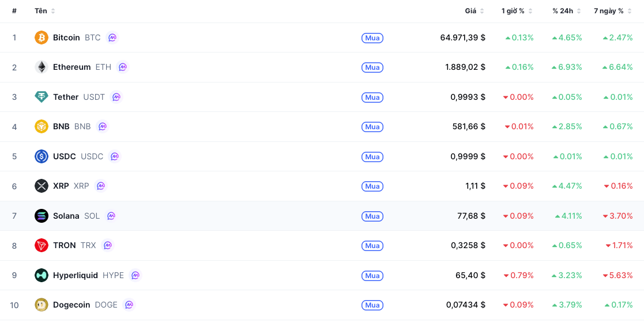Open the AI chat icon beside HYPE
This screenshot has height=322, width=644.
tap(135, 275)
